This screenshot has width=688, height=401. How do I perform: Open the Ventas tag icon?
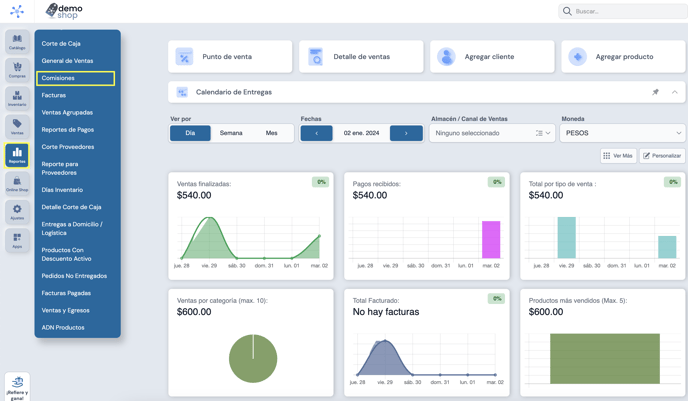click(x=17, y=127)
